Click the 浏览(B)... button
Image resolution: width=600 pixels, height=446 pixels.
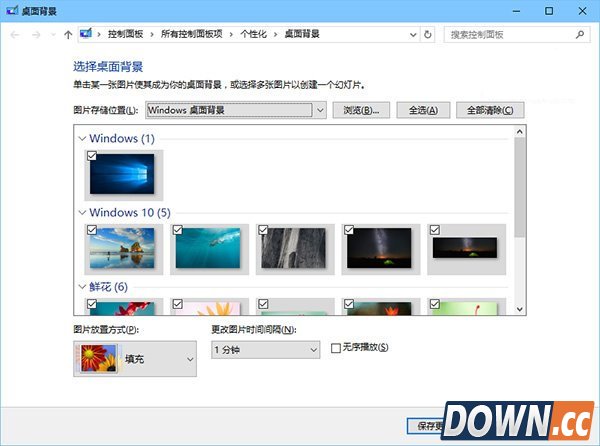pyautogui.click(x=361, y=110)
